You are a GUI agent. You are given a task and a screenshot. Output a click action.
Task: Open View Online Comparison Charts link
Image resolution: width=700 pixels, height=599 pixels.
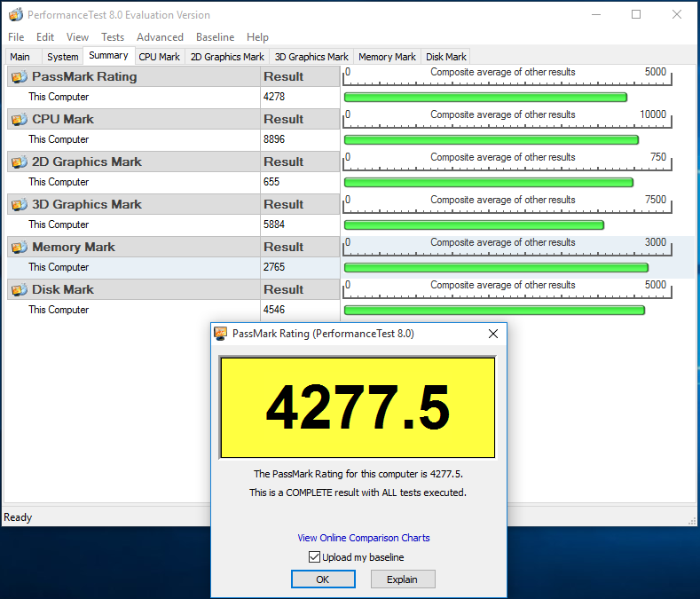(x=364, y=538)
